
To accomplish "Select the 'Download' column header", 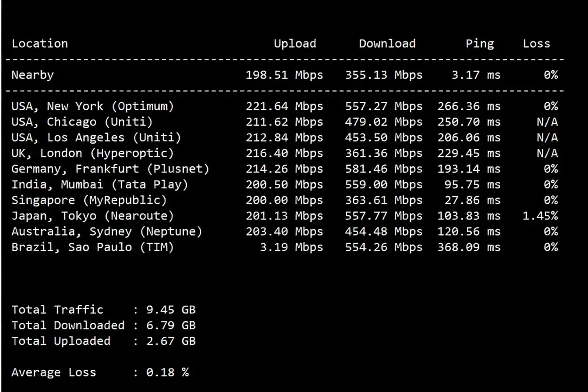I will 387,44.
